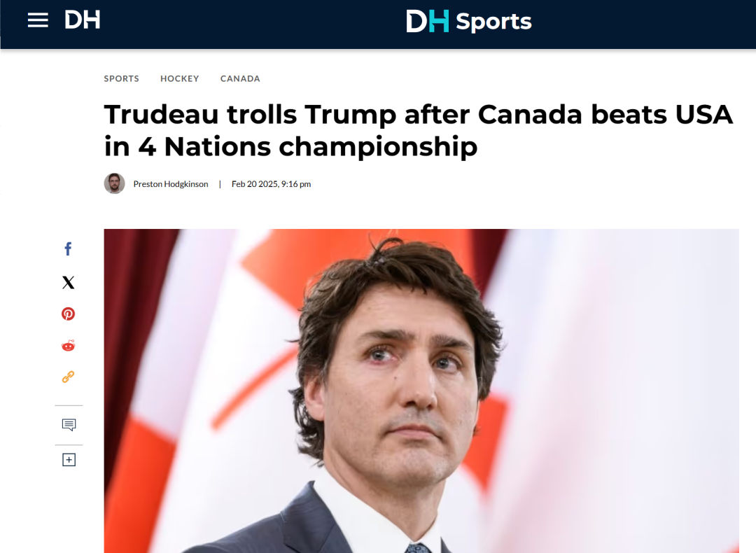
Task: Click the DH logo beside the hamburger menu
Action: (83, 20)
